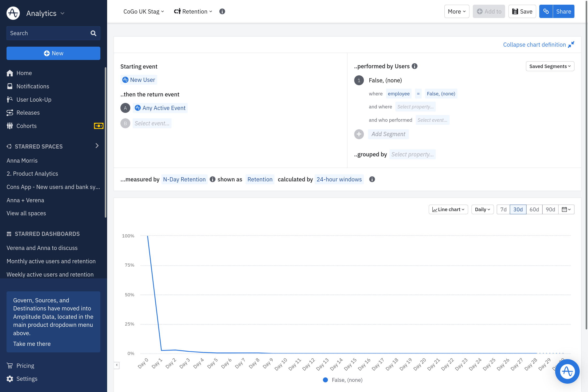Select the 90d range option
588x392 pixels.
pos(550,210)
